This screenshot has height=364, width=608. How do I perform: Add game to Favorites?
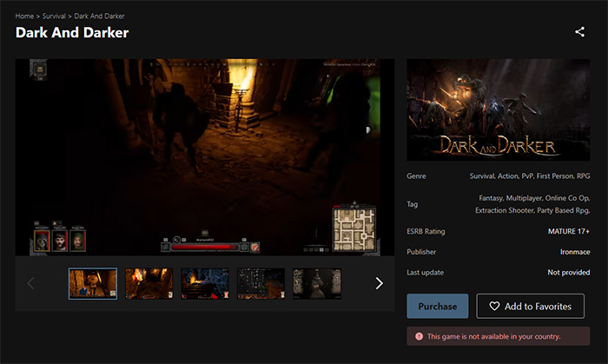click(530, 307)
